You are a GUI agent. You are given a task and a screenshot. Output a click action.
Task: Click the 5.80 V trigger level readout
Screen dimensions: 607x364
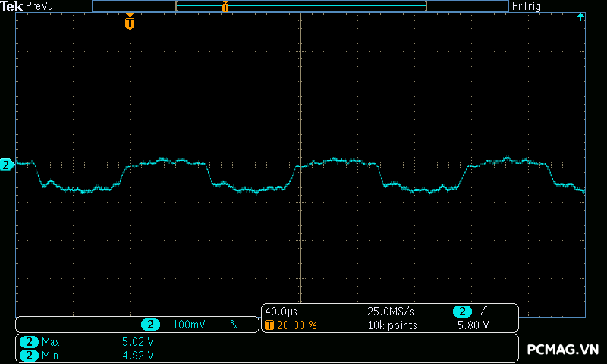pyautogui.click(x=473, y=325)
